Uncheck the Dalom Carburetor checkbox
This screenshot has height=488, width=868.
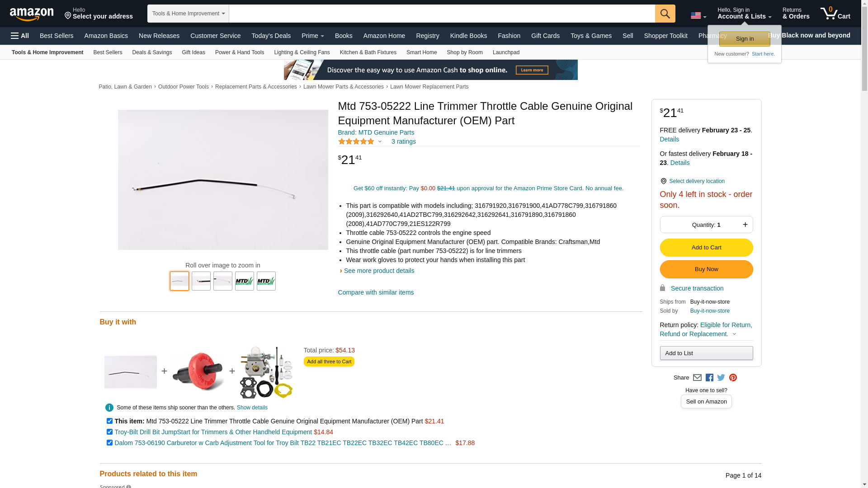pos(109,443)
